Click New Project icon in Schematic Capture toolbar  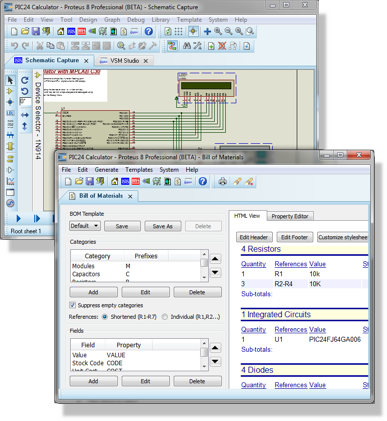[x=14, y=31]
